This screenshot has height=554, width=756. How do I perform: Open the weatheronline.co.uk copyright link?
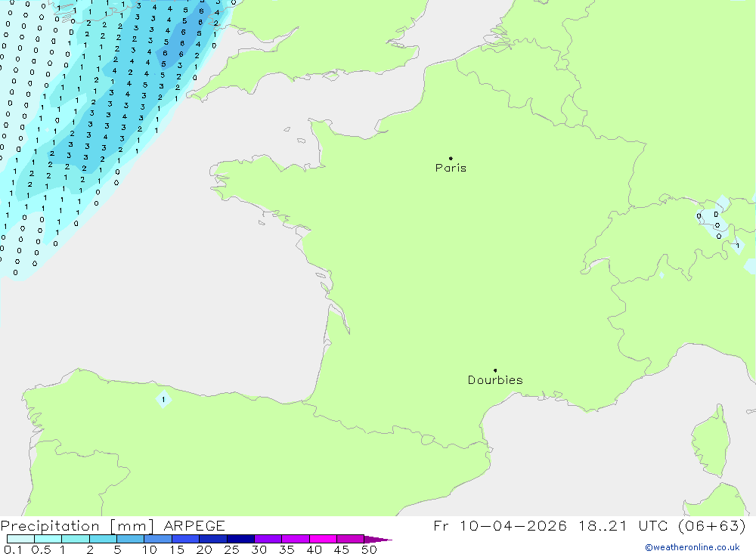click(692, 547)
